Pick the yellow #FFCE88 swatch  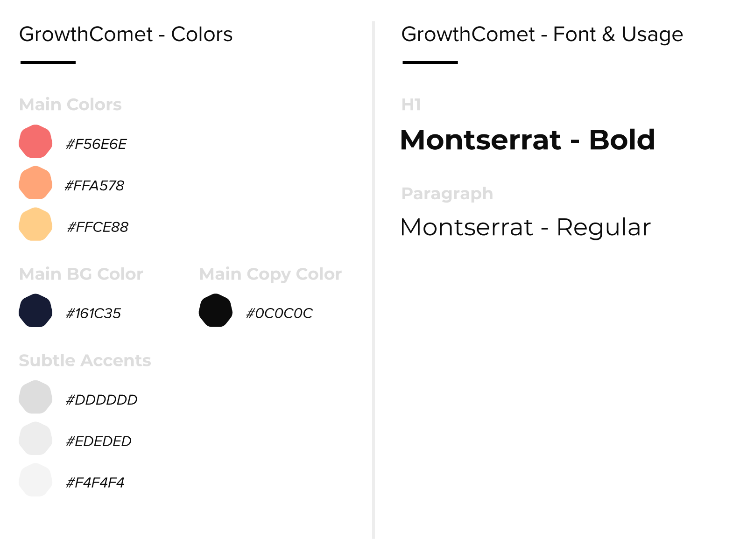(35, 224)
